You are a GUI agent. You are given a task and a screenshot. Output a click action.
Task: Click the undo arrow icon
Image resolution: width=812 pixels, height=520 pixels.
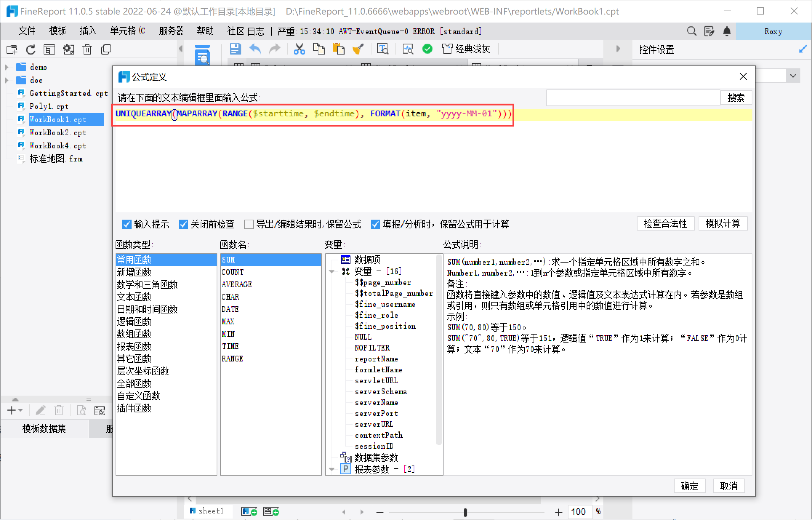(x=255, y=49)
